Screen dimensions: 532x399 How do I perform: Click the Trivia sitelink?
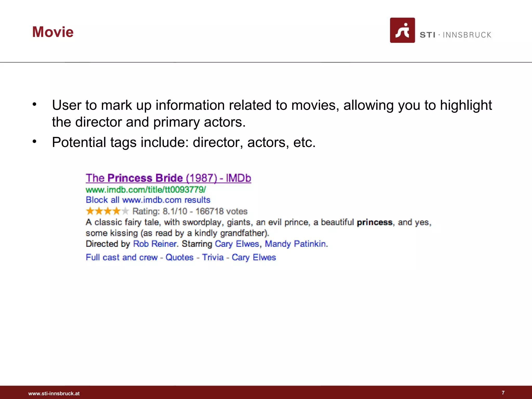(x=213, y=257)
